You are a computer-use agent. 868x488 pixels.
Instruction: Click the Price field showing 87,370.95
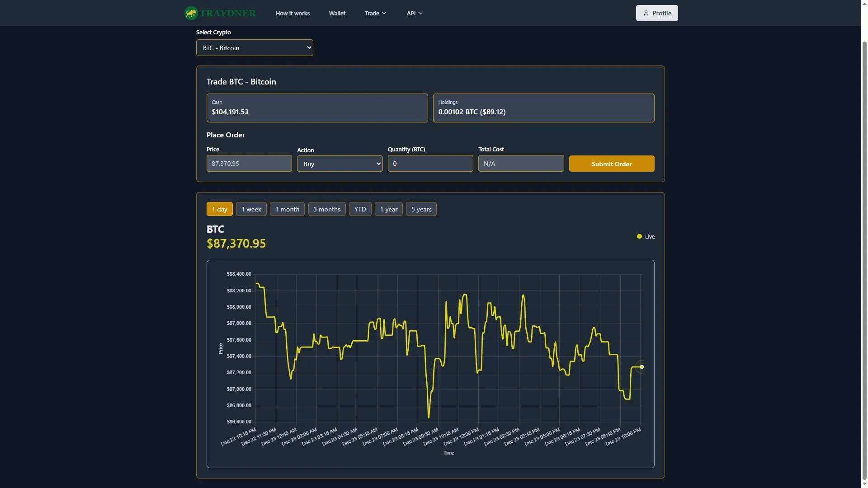tap(249, 164)
